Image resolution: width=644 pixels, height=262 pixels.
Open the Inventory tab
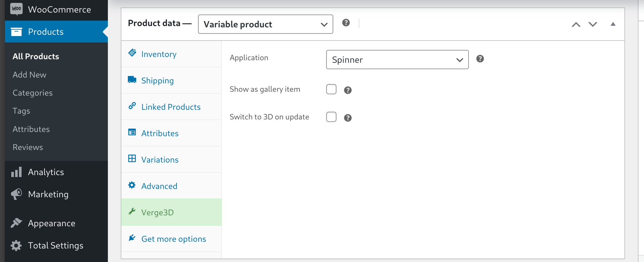coord(171,54)
